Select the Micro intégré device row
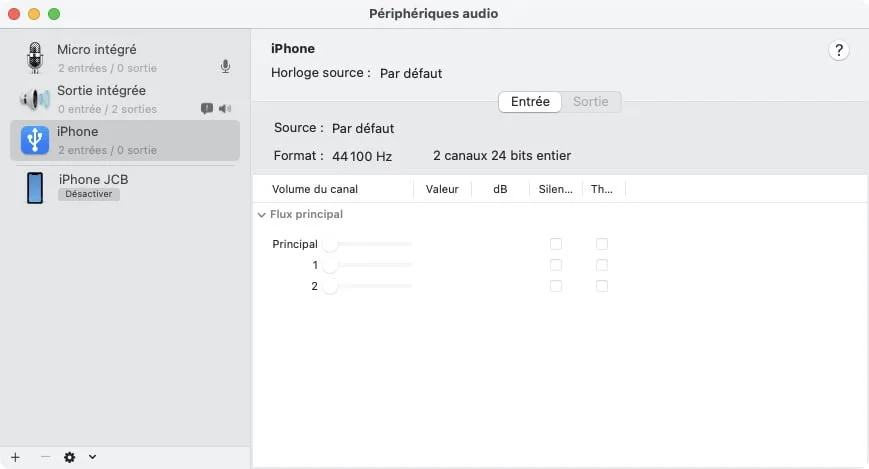This screenshot has height=469, width=869. pos(125,58)
